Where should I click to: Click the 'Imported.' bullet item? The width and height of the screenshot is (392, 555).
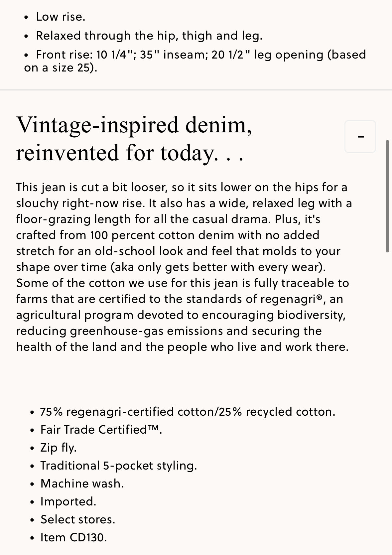point(68,501)
